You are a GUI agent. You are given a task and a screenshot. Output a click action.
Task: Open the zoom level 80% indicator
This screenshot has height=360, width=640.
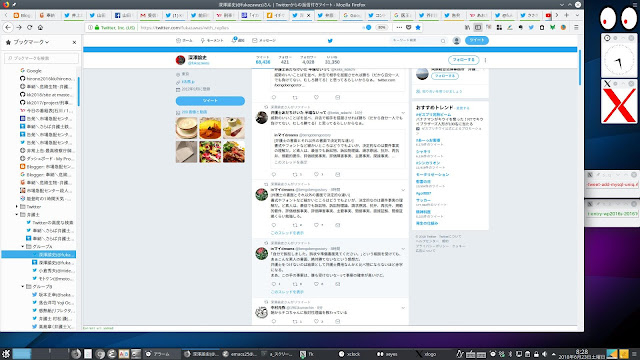tap(381, 27)
